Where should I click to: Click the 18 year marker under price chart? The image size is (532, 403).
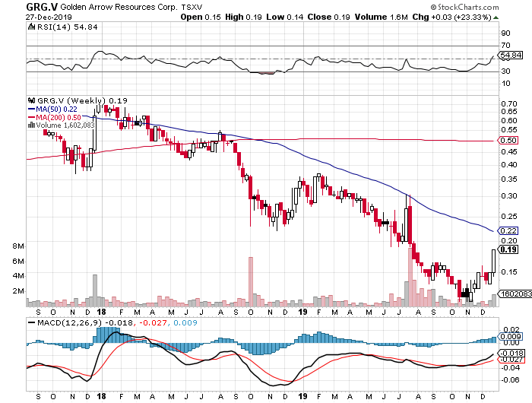tap(101, 312)
